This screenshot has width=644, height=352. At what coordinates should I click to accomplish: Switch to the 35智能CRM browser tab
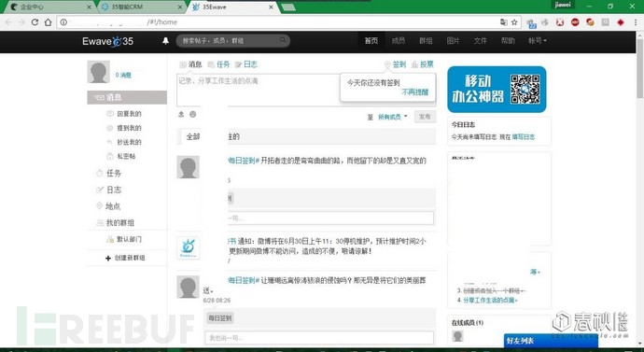[142, 7]
